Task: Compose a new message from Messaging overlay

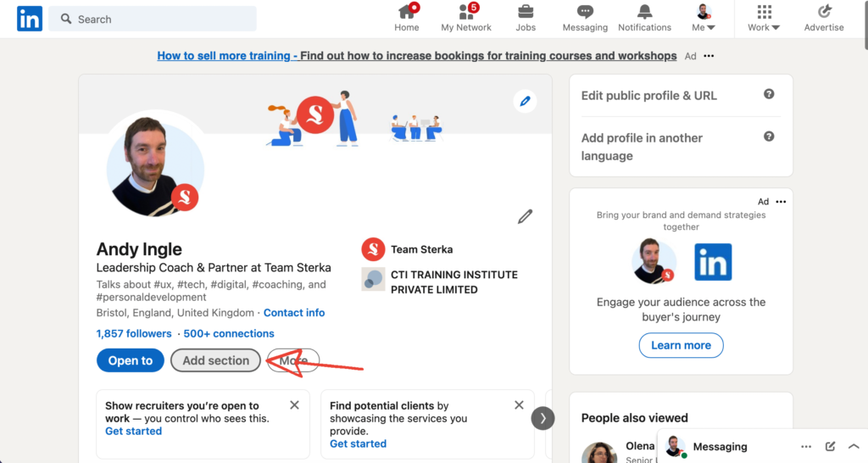Action: point(830,446)
